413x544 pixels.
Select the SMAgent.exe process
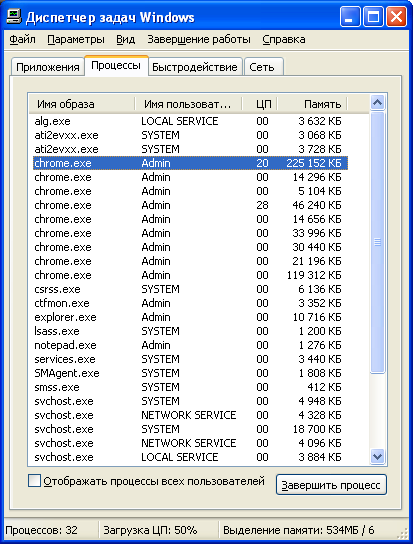coord(190,373)
